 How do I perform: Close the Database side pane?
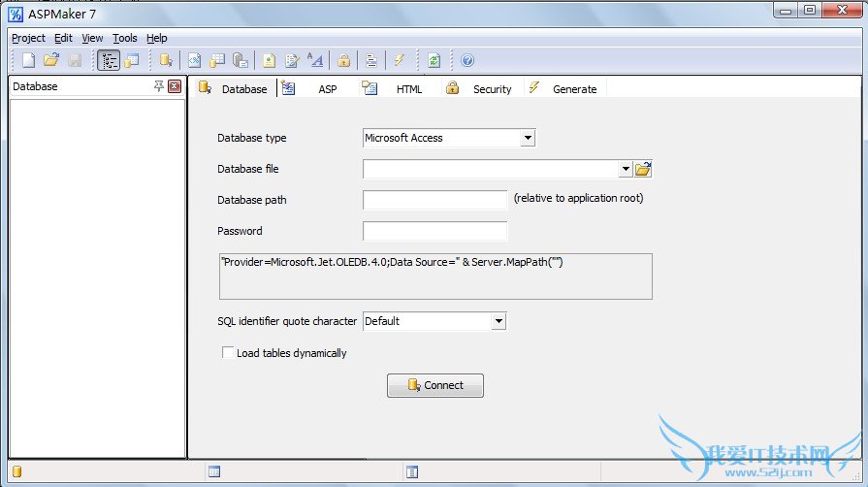[175, 86]
